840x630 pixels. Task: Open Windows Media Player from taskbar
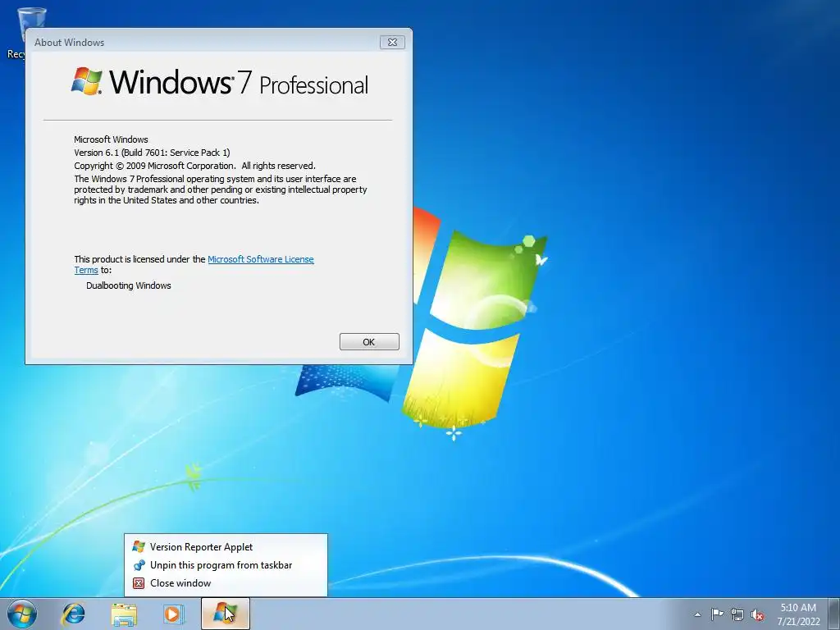(x=174, y=614)
